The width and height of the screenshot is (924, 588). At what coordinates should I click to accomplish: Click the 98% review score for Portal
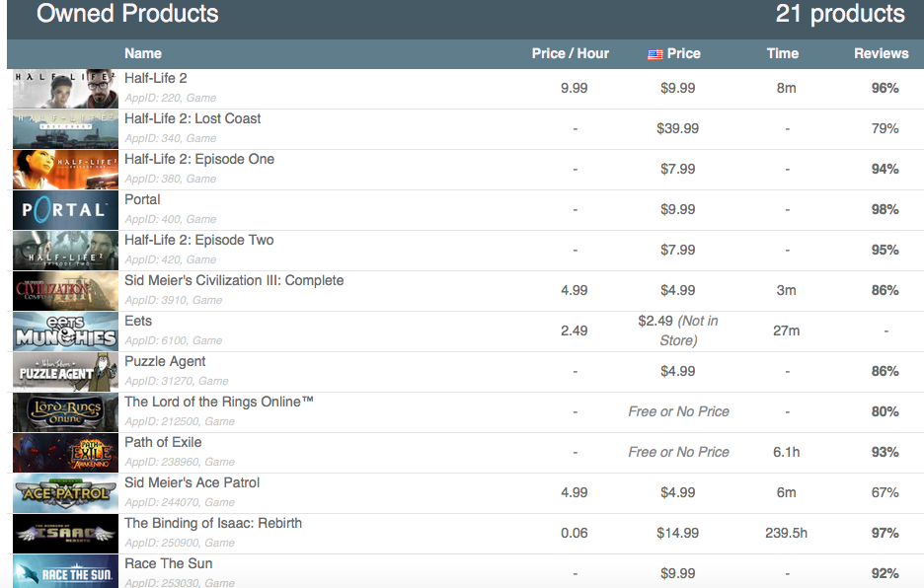tap(885, 209)
